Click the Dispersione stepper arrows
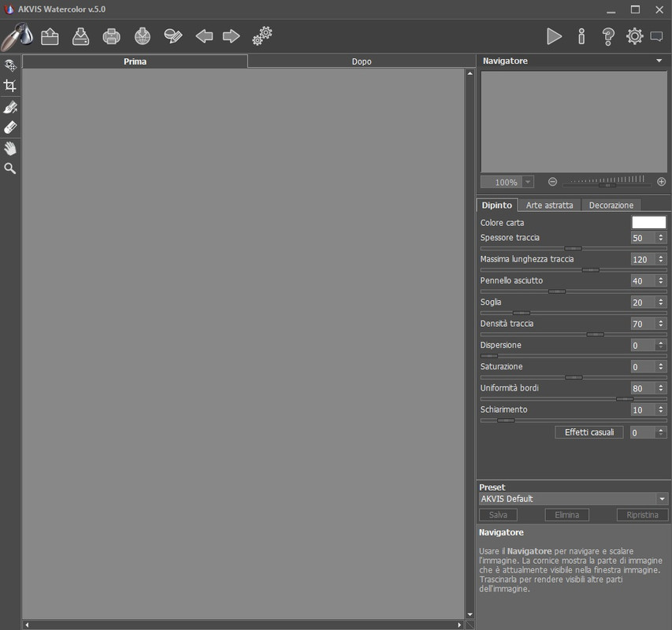Viewport: 672px width, 630px height. click(660, 345)
